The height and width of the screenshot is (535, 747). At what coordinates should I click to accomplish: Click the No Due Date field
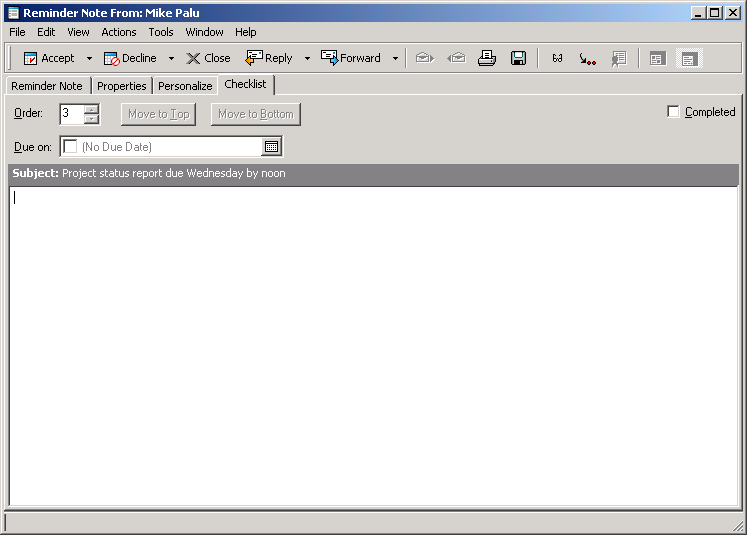click(169, 147)
